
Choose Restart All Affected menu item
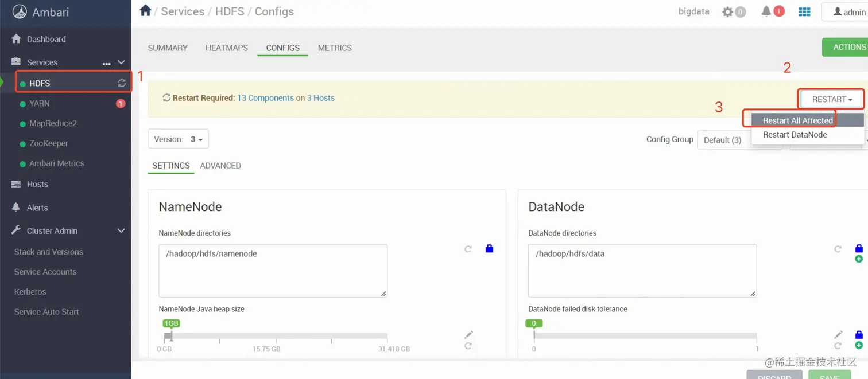click(807, 120)
